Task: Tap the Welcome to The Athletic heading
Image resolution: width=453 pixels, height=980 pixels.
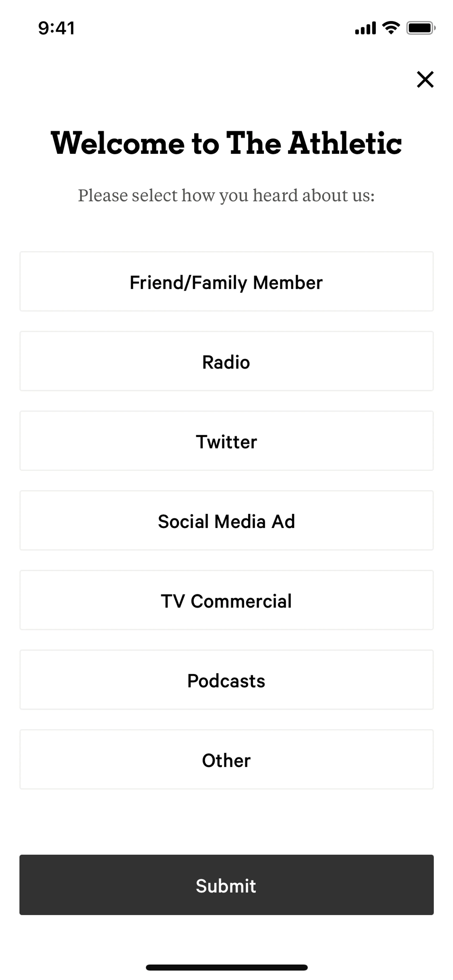Action: tap(226, 143)
